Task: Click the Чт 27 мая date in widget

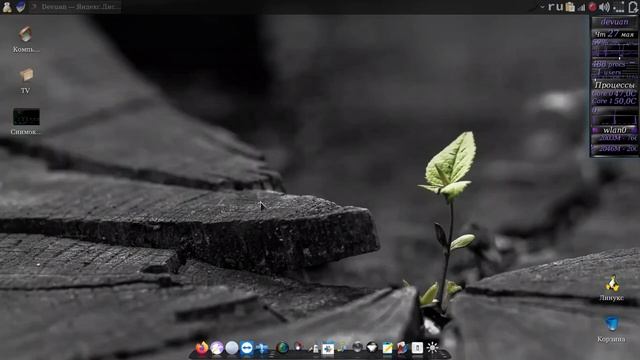Action: pyautogui.click(x=614, y=34)
